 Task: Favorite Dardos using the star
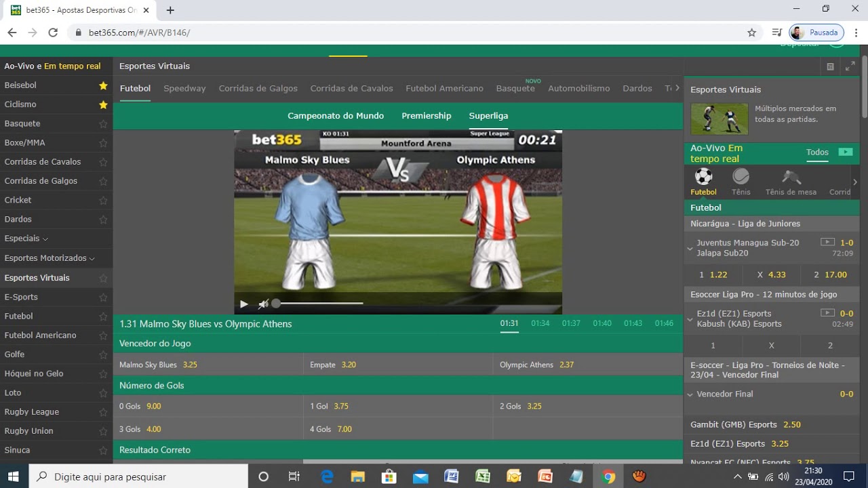click(103, 220)
